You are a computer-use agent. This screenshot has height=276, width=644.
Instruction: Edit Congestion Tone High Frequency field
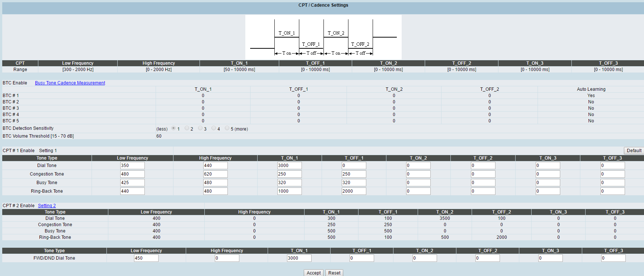pyautogui.click(x=216, y=174)
